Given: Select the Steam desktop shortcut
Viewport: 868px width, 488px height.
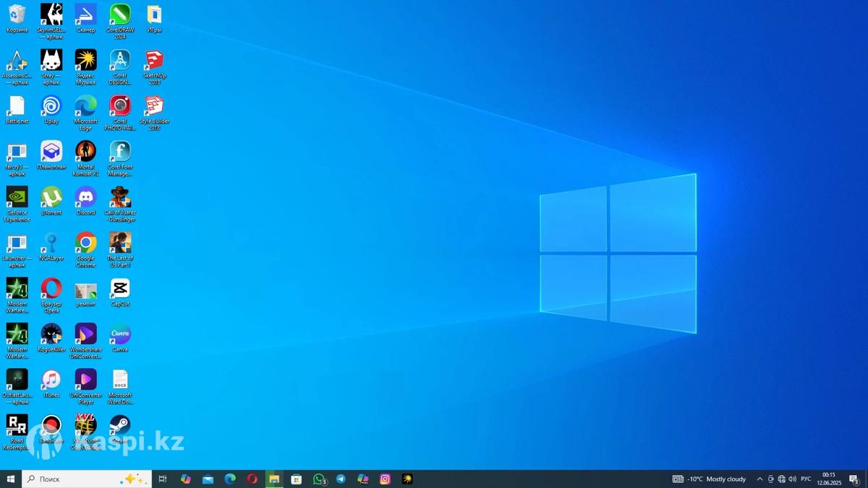Looking at the screenshot, I should [x=120, y=429].
